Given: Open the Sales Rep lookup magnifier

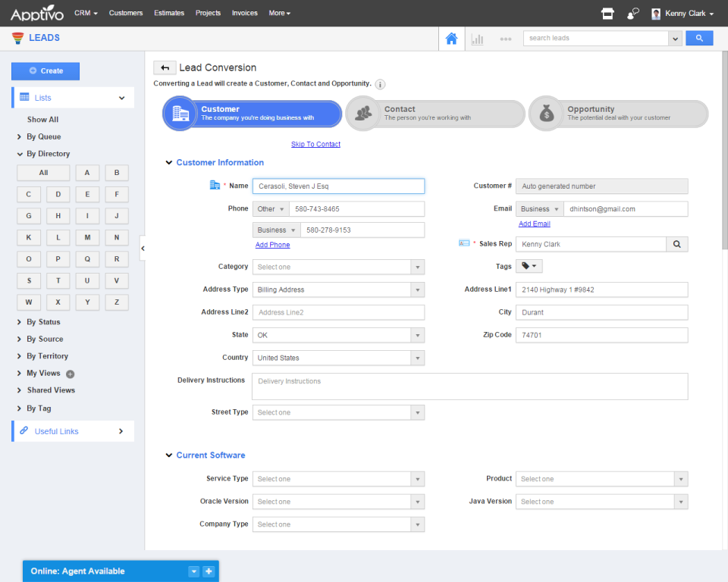Looking at the screenshot, I should pos(676,244).
